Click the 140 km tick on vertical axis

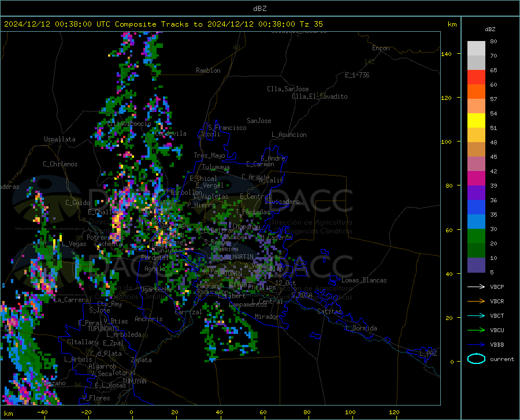pos(447,54)
